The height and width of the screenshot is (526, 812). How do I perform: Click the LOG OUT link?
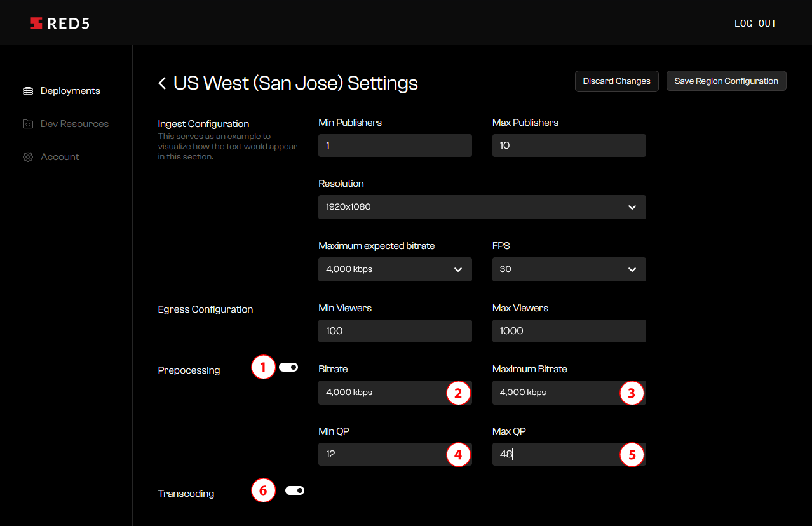pyautogui.click(x=755, y=24)
